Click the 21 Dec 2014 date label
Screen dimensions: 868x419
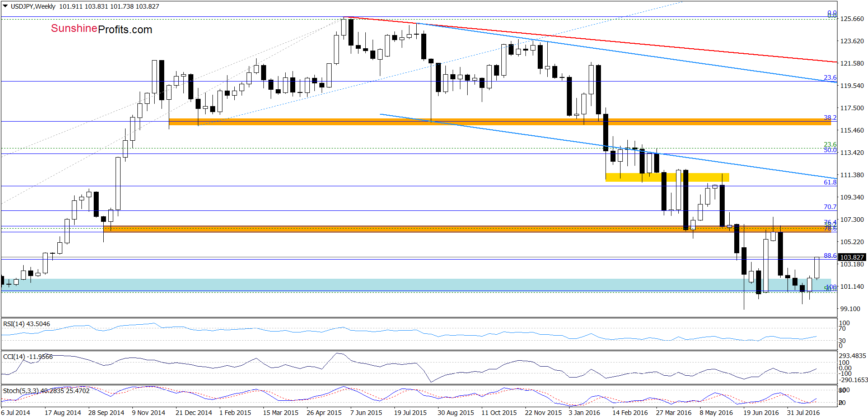[x=193, y=413]
